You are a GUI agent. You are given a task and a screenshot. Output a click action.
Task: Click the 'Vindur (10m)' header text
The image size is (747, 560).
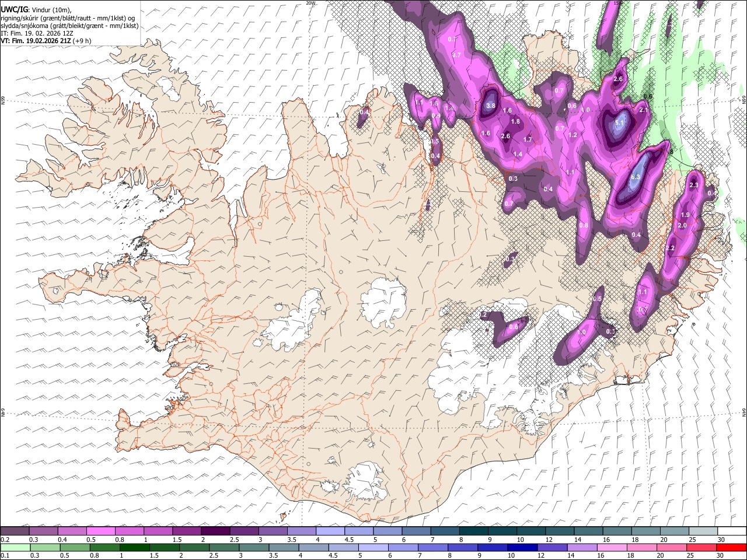pos(50,9)
